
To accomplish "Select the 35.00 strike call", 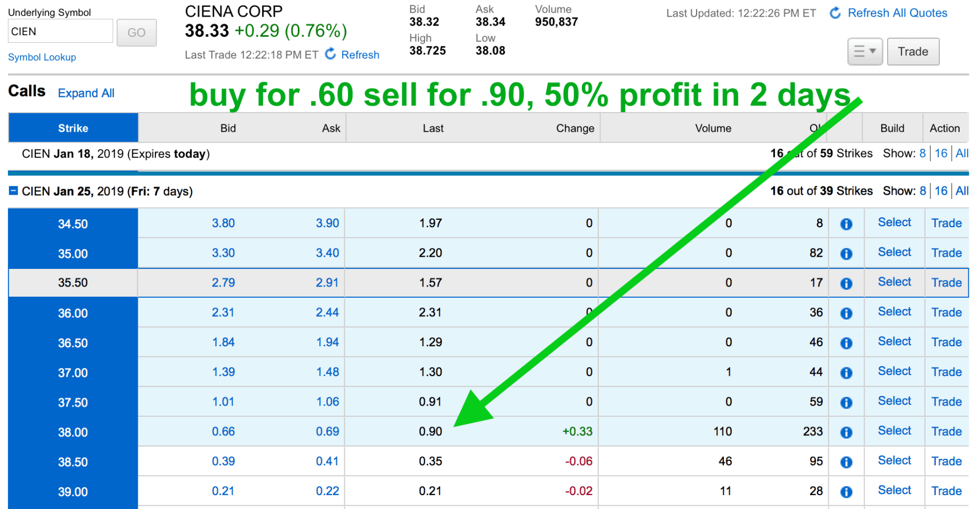I will [x=895, y=252].
